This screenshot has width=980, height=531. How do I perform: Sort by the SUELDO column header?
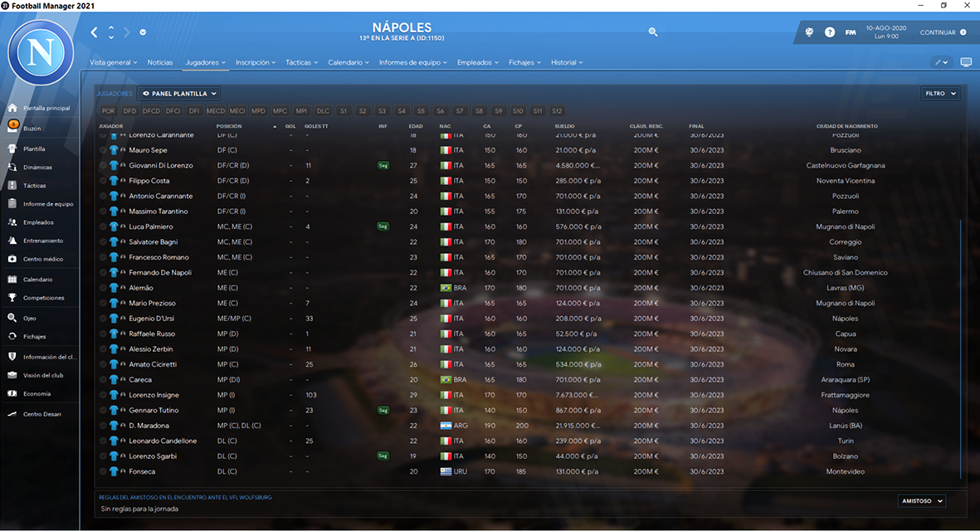564,126
